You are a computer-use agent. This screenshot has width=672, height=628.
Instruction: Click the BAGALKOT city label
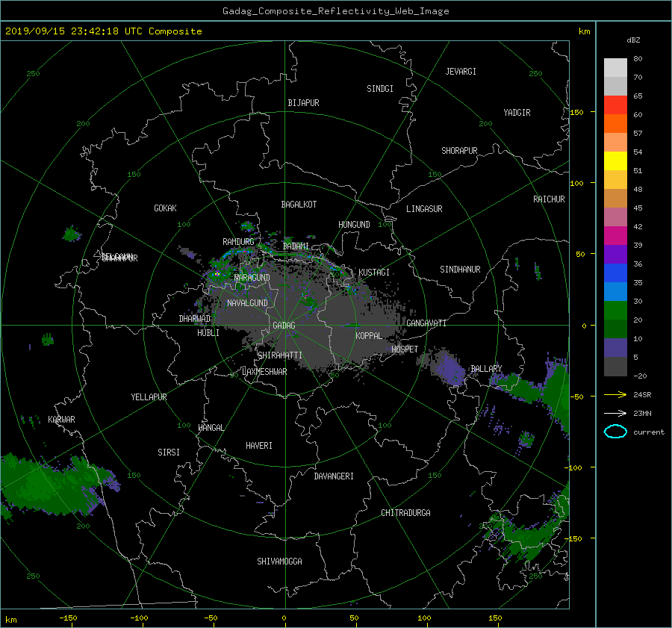click(299, 205)
